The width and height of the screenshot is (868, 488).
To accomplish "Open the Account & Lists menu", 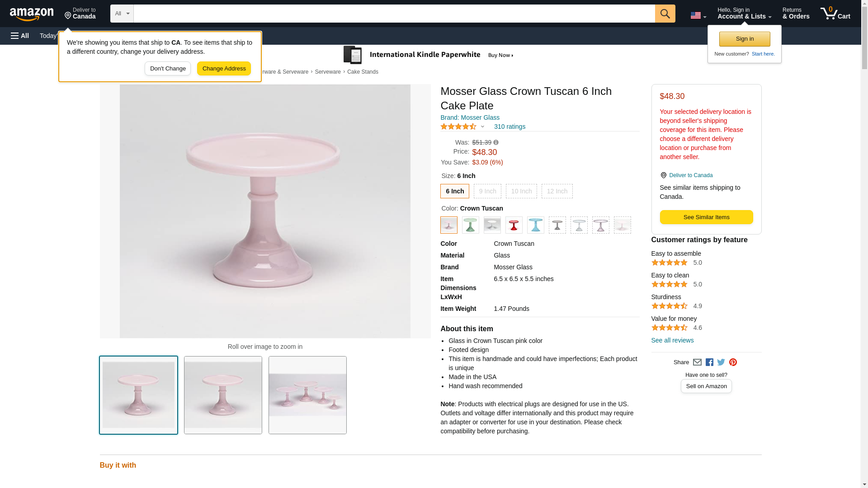I will (744, 14).
